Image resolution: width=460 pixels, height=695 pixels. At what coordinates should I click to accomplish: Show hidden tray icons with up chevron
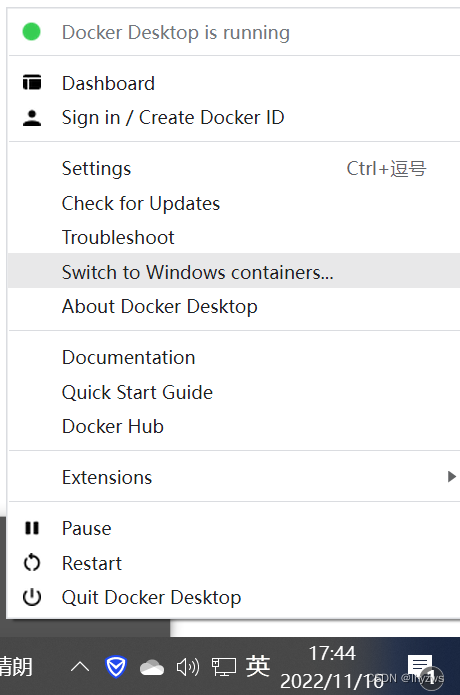[80, 667]
